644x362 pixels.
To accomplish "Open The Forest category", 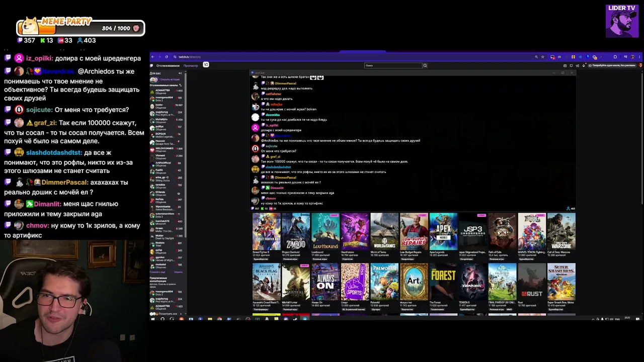I will (443, 282).
